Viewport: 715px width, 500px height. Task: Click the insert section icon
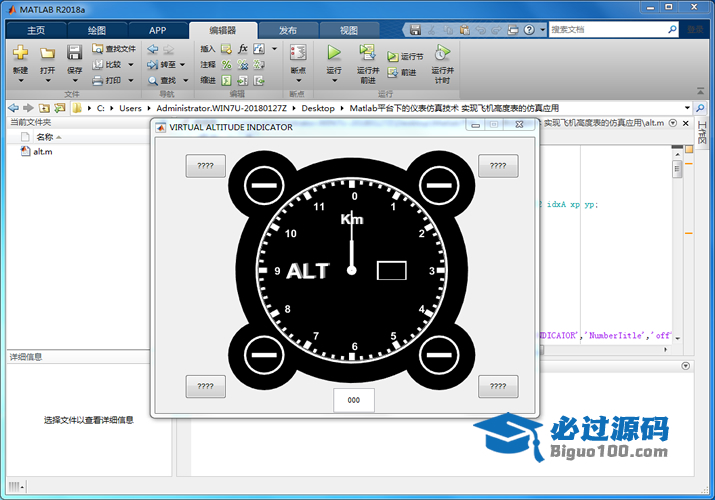226,48
